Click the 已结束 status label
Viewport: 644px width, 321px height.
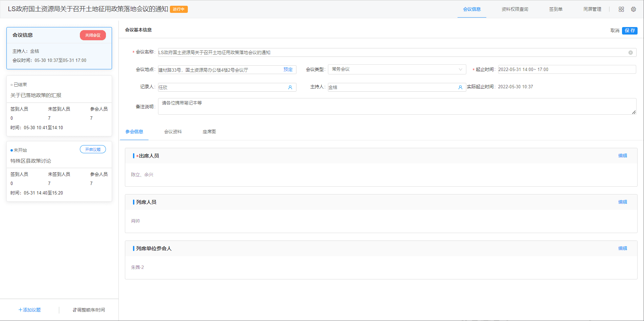(x=20, y=85)
